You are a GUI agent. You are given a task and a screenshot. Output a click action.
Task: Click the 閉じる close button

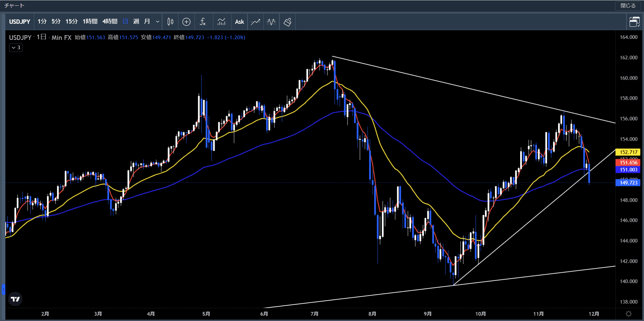(x=628, y=6)
